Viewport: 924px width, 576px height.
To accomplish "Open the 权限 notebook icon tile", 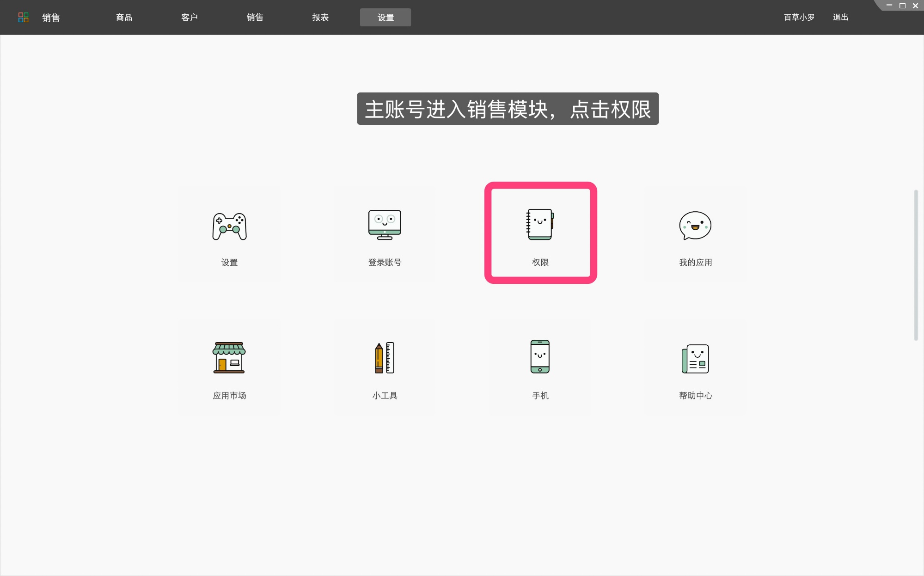I will point(540,233).
